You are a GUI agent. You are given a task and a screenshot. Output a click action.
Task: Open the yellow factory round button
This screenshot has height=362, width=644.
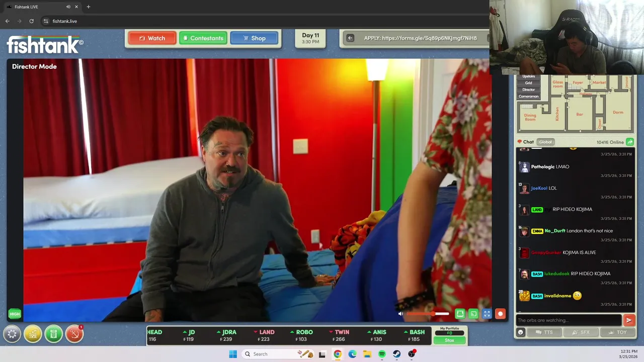[33, 333]
